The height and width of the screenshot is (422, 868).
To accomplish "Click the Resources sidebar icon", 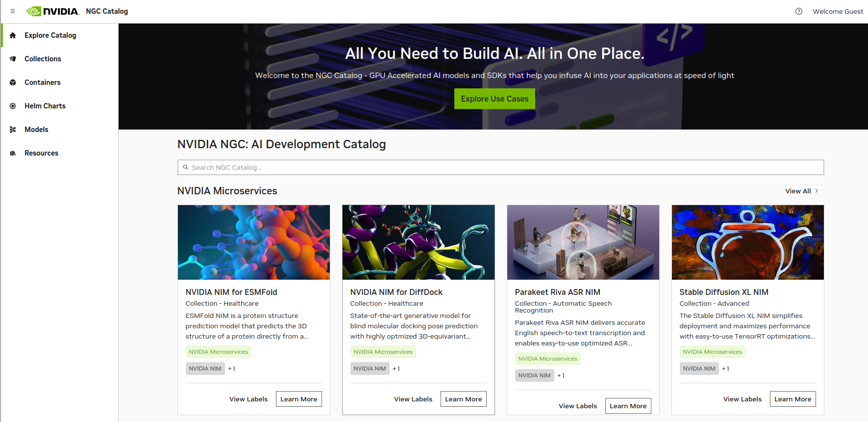I will [x=13, y=153].
